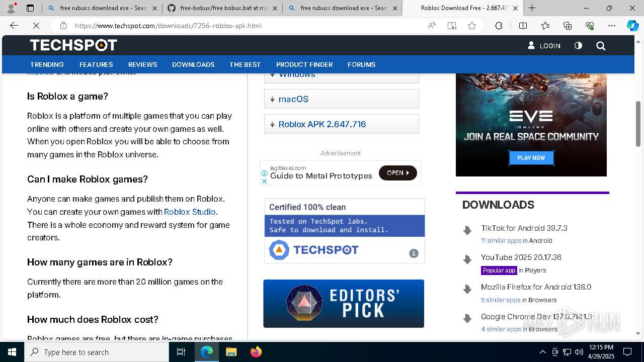Open Settings and more ellipsis menu
The image size is (644, 362).
click(612, 26)
